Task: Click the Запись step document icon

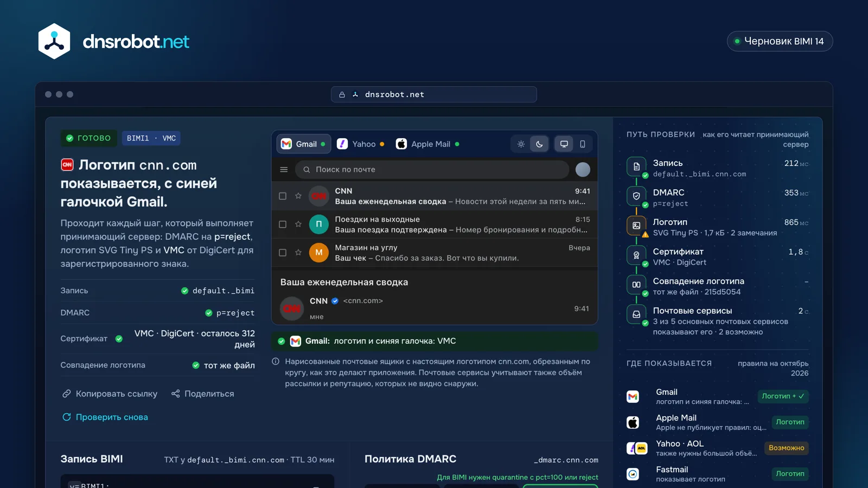Action: tap(636, 166)
